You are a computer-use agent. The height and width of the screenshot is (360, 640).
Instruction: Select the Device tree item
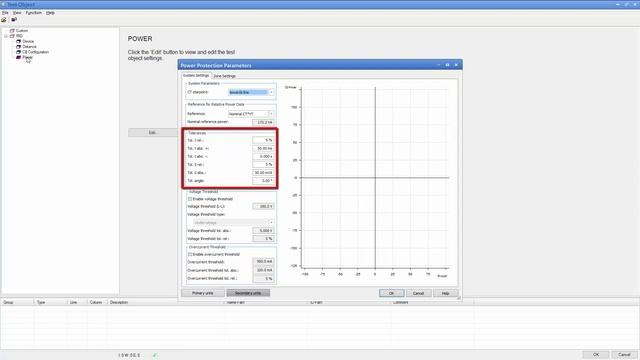(x=28, y=41)
